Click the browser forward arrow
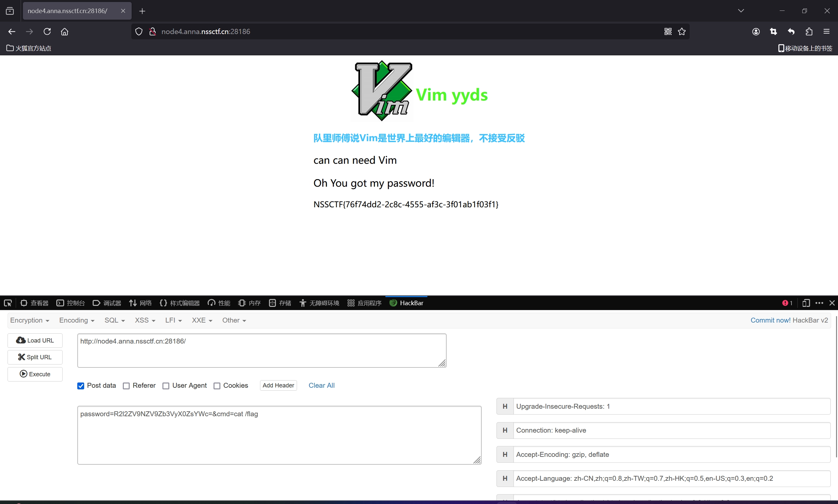The image size is (838, 504). [29, 31]
